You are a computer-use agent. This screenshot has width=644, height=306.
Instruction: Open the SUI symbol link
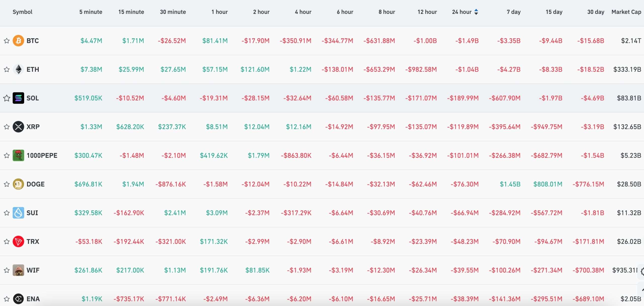coord(32,213)
